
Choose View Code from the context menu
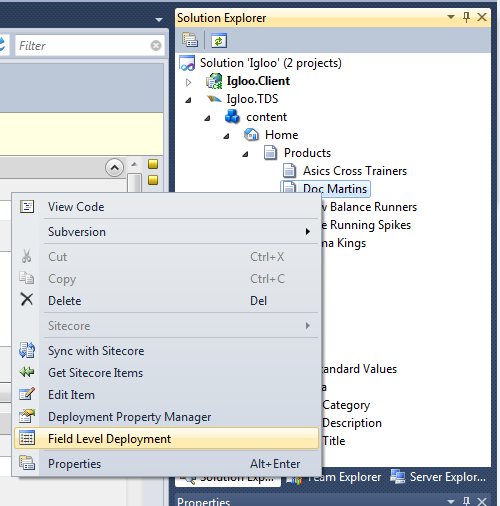coord(166,207)
